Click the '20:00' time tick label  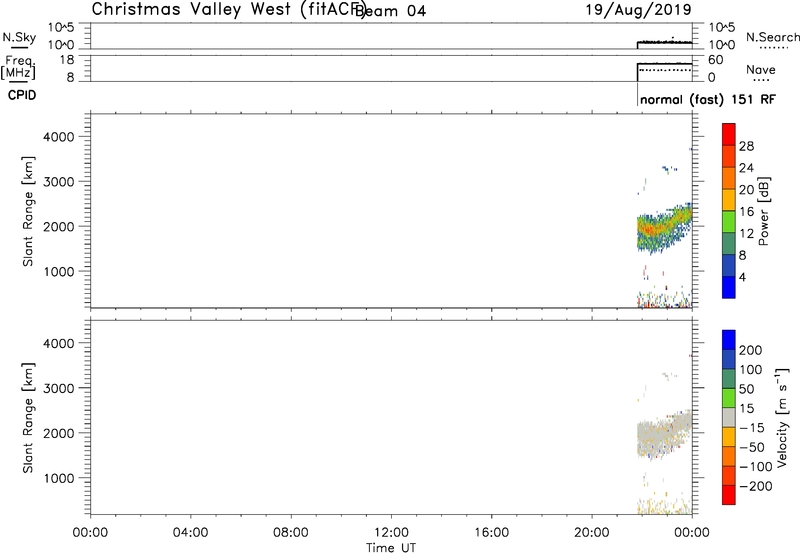click(x=592, y=533)
